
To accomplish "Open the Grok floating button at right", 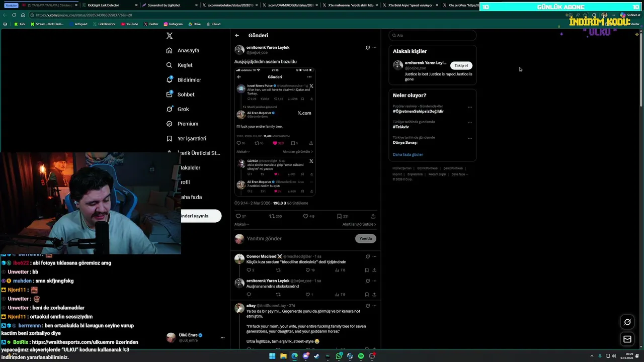I will click(627, 322).
